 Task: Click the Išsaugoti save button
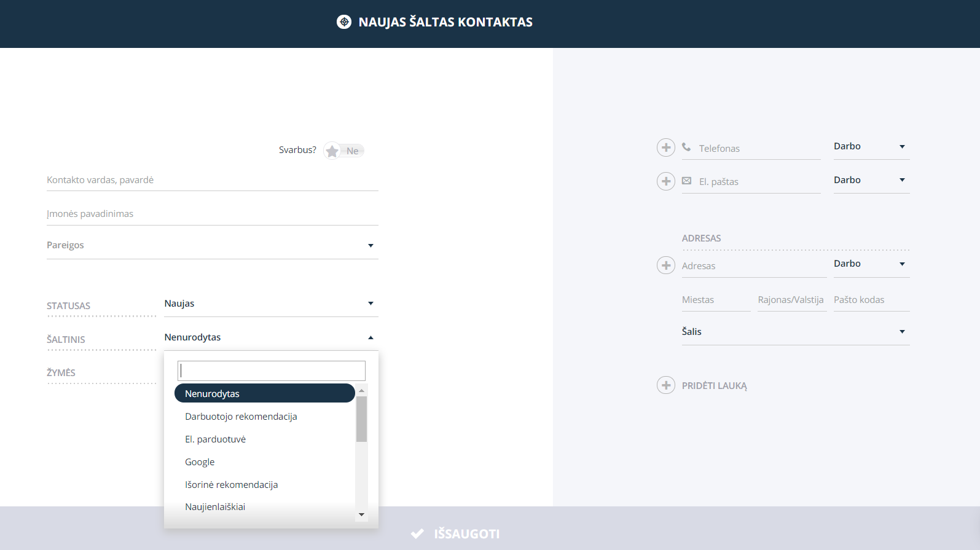point(455,533)
